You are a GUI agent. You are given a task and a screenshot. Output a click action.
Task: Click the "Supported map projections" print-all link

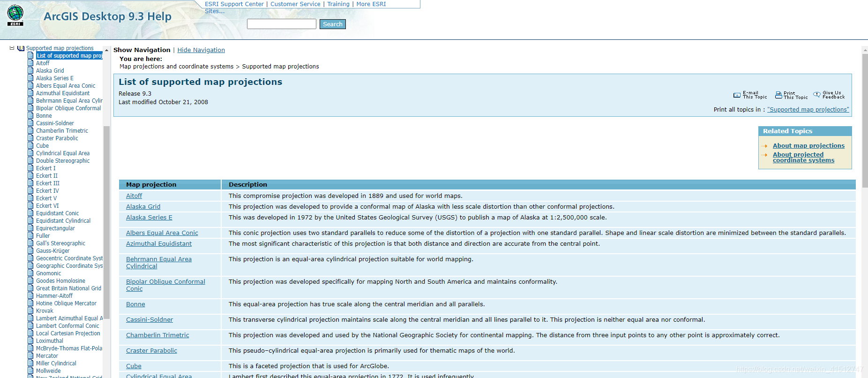[808, 109]
